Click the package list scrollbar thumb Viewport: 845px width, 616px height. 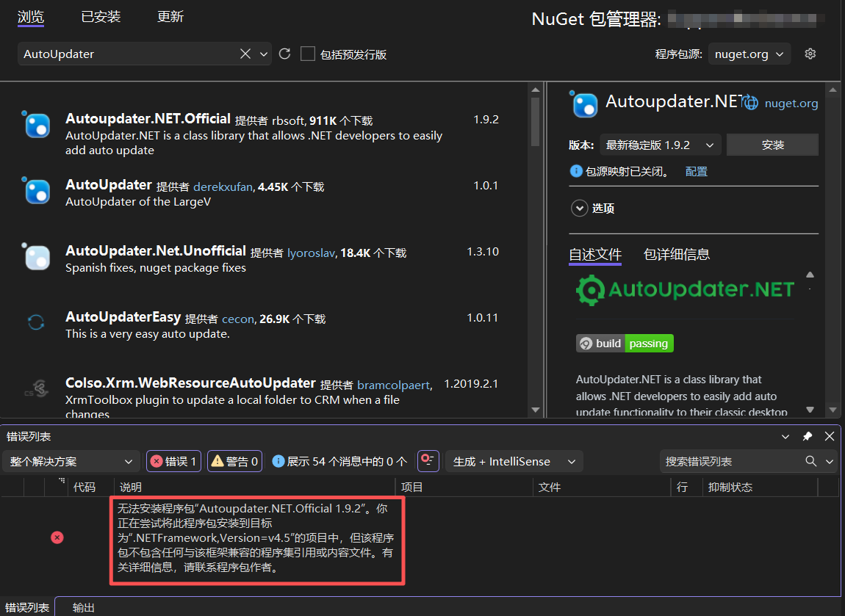(x=535, y=122)
